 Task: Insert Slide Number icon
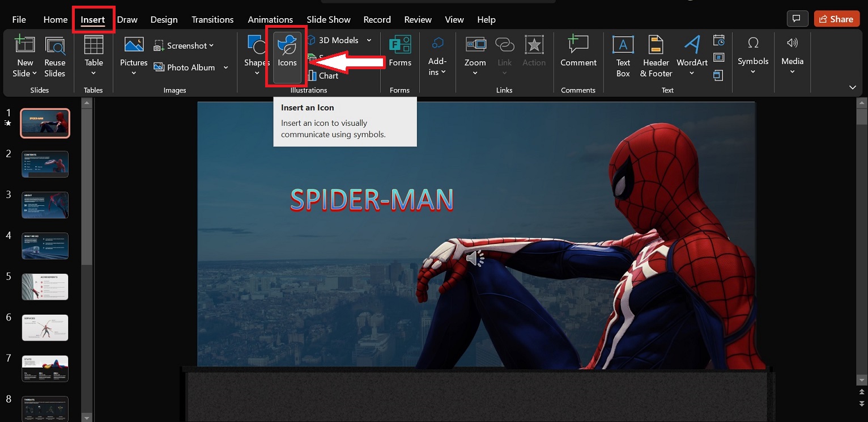pyautogui.click(x=718, y=57)
